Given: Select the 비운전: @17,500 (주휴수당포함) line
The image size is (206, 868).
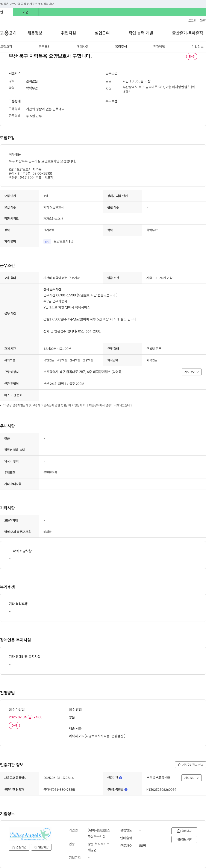Looking at the screenshot, I should pos(31,178).
